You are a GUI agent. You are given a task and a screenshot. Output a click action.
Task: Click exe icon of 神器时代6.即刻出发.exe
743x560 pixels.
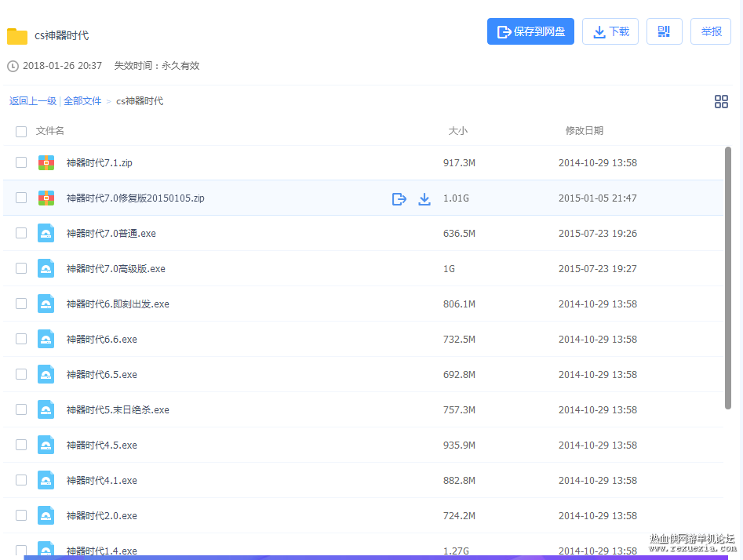coord(46,304)
